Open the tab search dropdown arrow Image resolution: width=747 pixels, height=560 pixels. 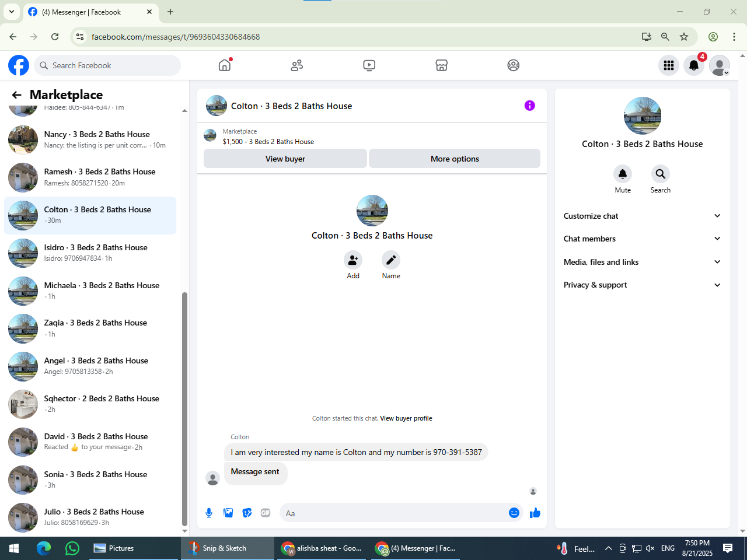12,12
